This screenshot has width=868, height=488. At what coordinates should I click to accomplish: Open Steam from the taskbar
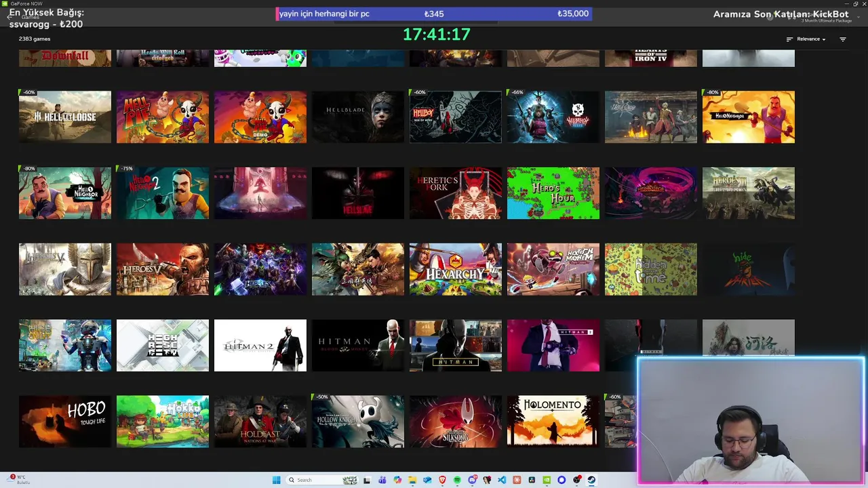[x=591, y=480]
